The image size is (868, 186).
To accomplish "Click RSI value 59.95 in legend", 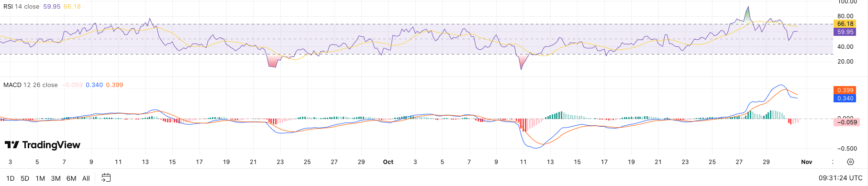I will pyautogui.click(x=52, y=6).
